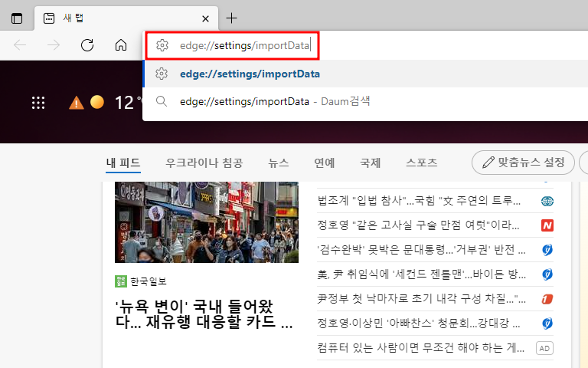Open the home page icon
This screenshot has height=368, width=588.
tap(121, 45)
